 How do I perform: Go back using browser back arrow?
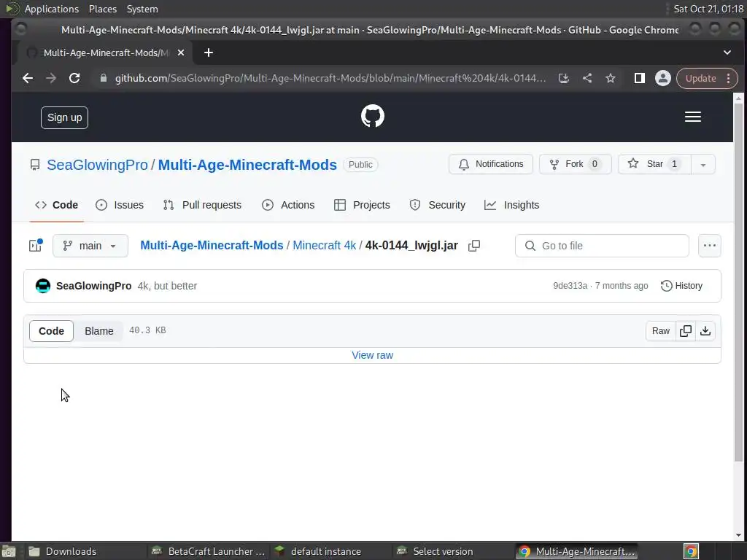click(x=28, y=78)
